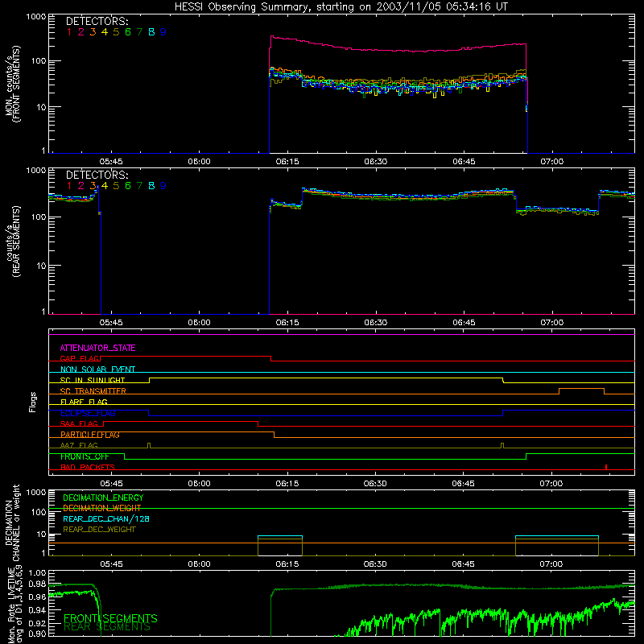
Task: Select blue detector number 9 in the rear segments legend
Action: [x=163, y=186]
